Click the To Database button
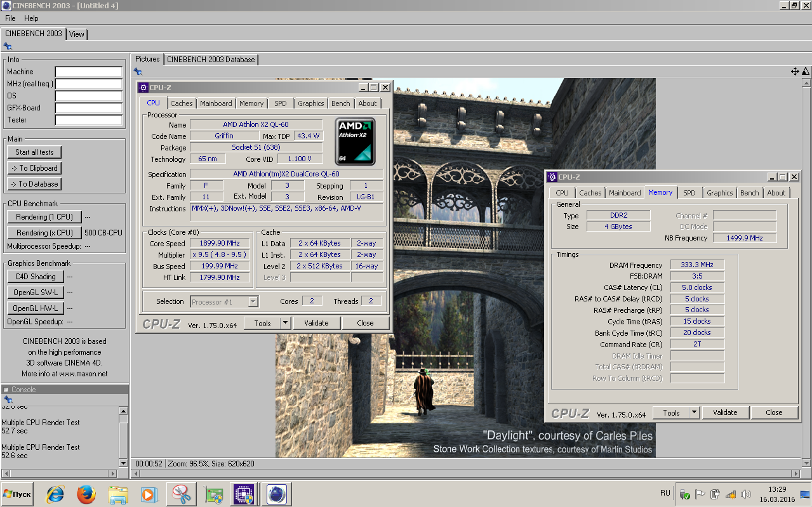This screenshot has width=812, height=507. coord(35,184)
